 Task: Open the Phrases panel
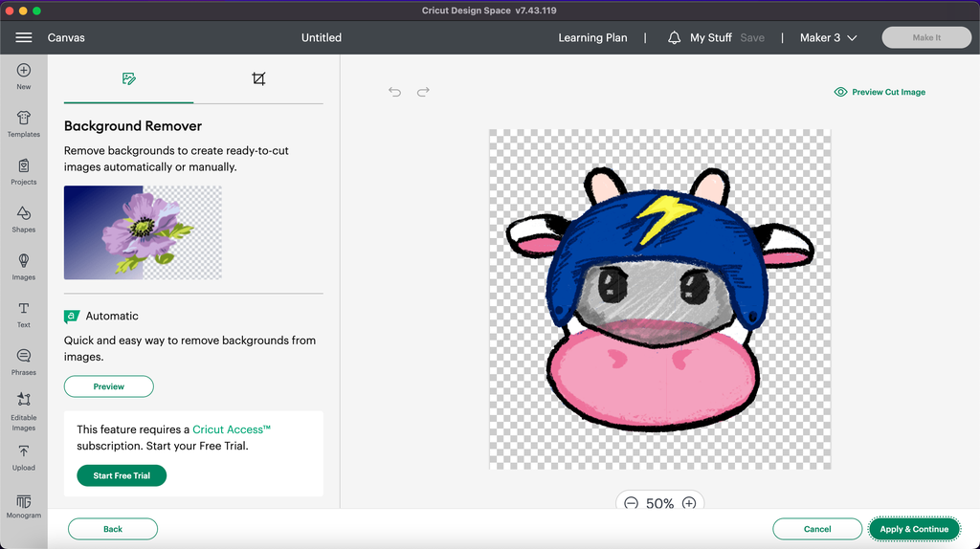(x=24, y=357)
